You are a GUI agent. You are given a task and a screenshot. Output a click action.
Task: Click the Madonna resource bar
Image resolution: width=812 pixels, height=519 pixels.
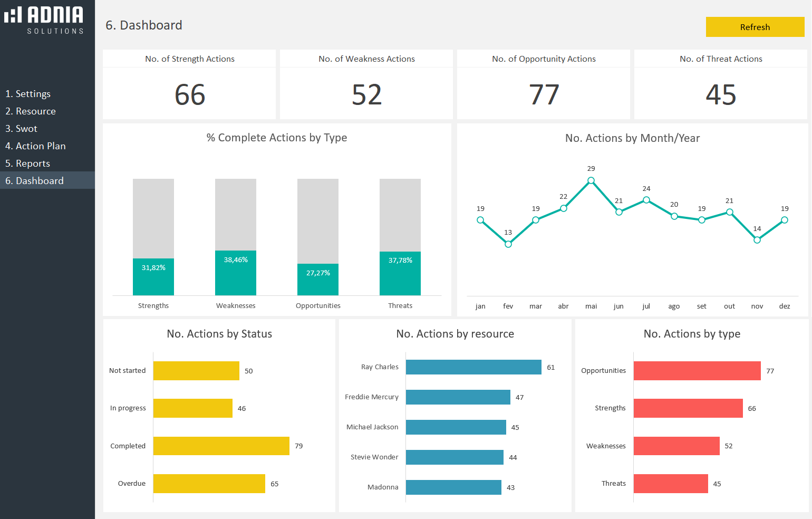point(453,487)
